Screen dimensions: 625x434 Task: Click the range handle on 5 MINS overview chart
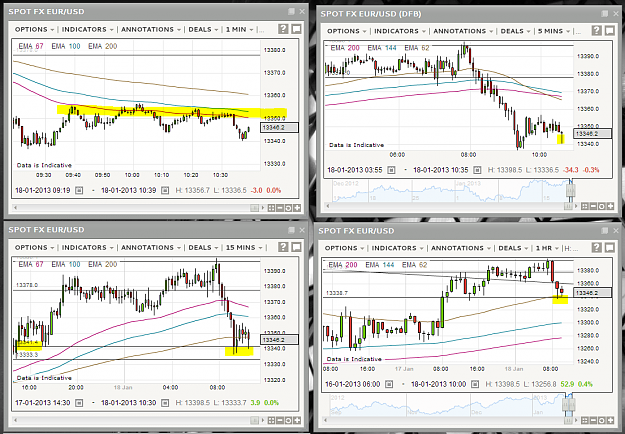(x=571, y=190)
